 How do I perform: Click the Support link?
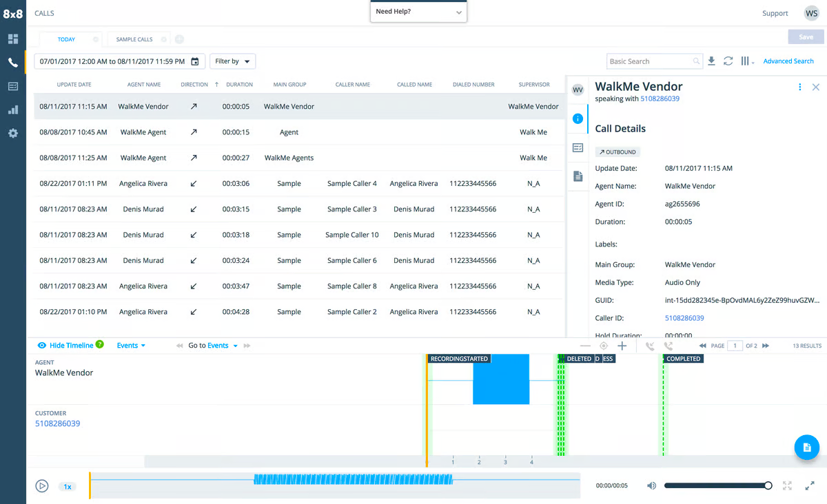pyautogui.click(x=775, y=13)
